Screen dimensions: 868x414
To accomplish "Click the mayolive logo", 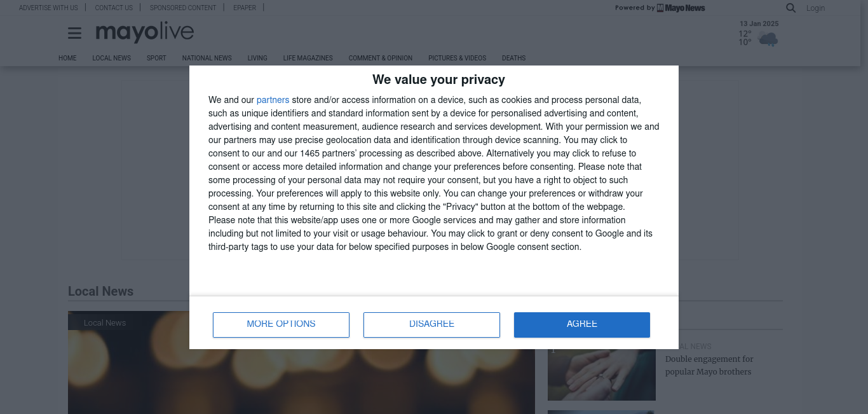I will 145,32.
